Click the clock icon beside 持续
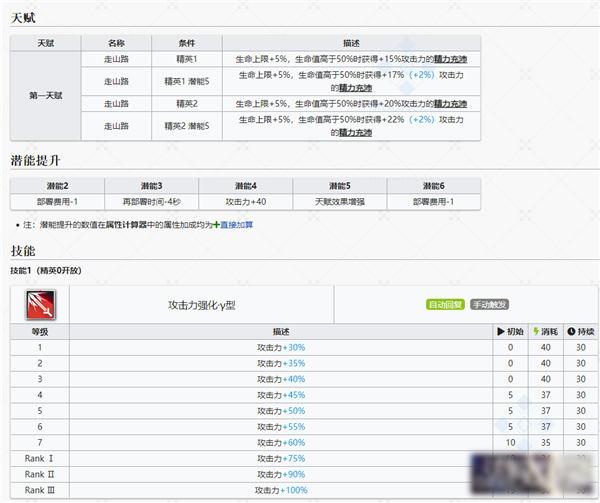The image size is (600, 503). [x=571, y=332]
